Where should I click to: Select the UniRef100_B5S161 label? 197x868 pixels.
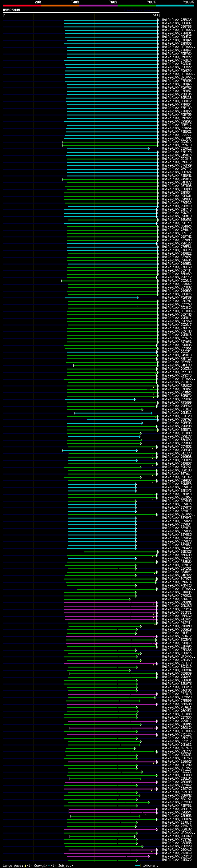(x=177, y=799)
